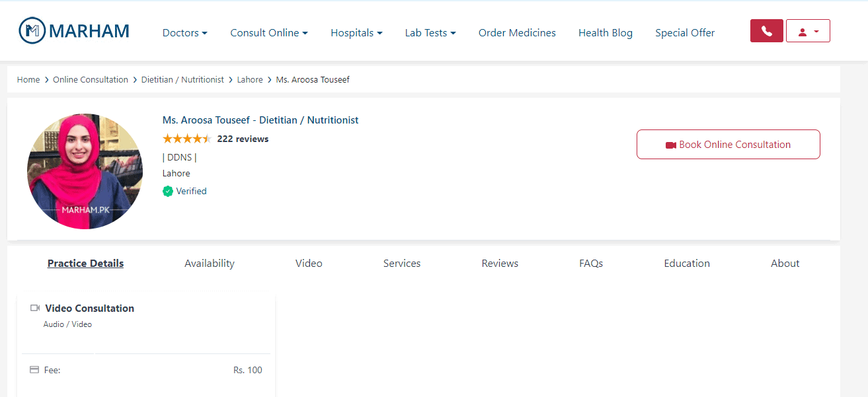Click the Video Consultation heading
Viewport: 868px width, 397px height.
(90, 308)
